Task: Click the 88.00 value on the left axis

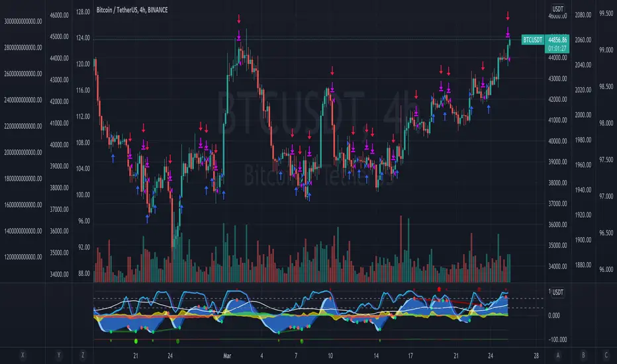Action: point(84,273)
